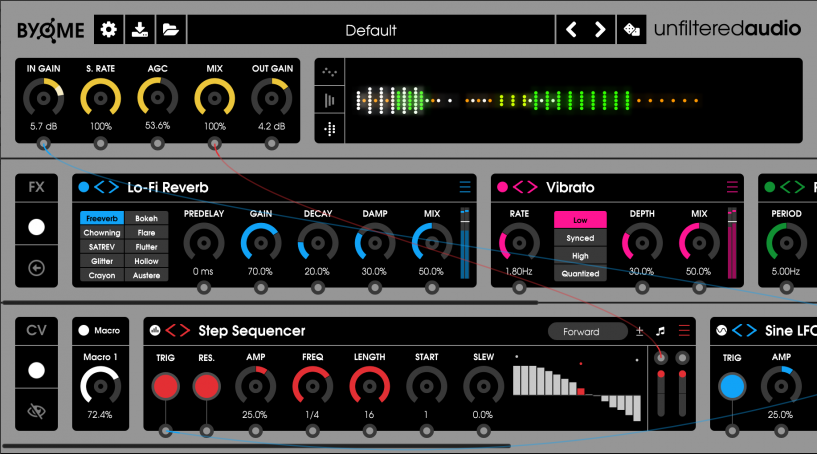
Task: Open the Default preset name dropdown
Action: tap(371, 30)
